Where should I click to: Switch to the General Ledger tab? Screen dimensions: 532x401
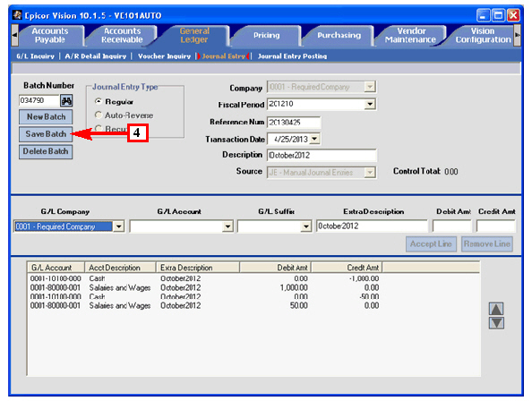pyautogui.click(x=194, y=35)
